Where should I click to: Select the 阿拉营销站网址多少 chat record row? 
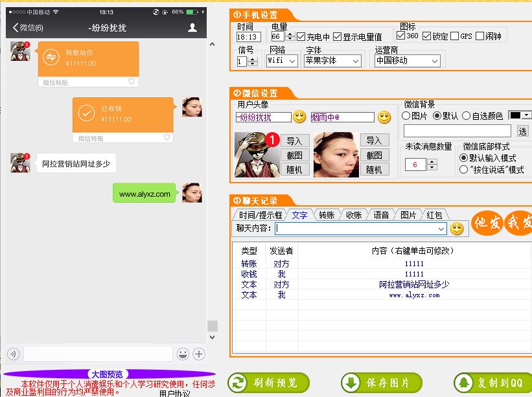point(382,284)
